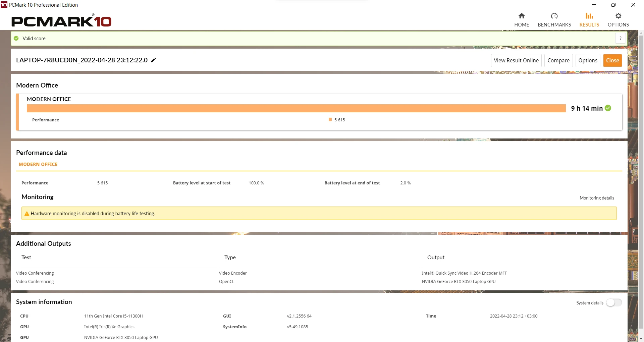Screen dimensions: 644x342
Task: Minimize the PCMark 10 window
Action: (594, 5)
